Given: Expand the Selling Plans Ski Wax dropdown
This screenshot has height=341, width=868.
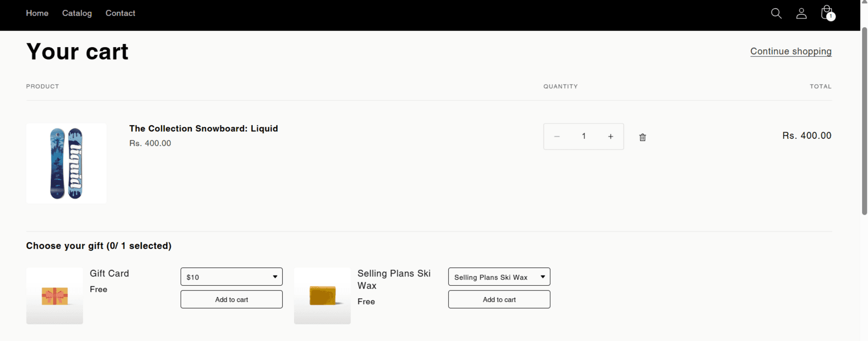Looking at the screenshot, I should (499, 276).
